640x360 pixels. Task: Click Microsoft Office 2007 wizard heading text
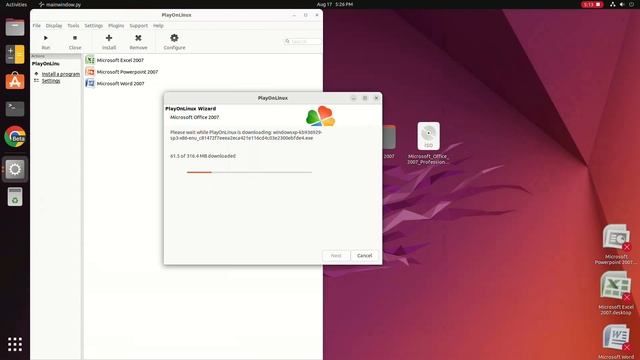(194, 117)
